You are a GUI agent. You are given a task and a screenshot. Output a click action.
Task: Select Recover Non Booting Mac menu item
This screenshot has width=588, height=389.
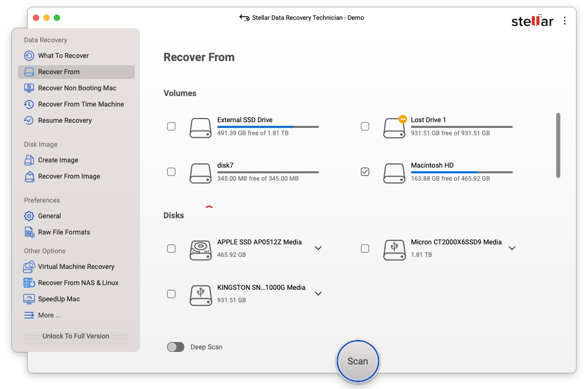[x=77, y=88]
